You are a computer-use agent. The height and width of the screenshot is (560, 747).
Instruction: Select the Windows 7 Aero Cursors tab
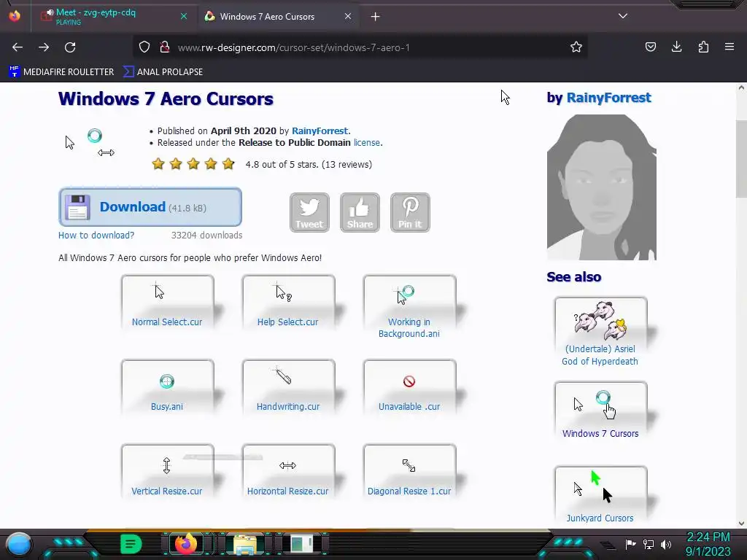pyautogui.click(x=278, y=16)
